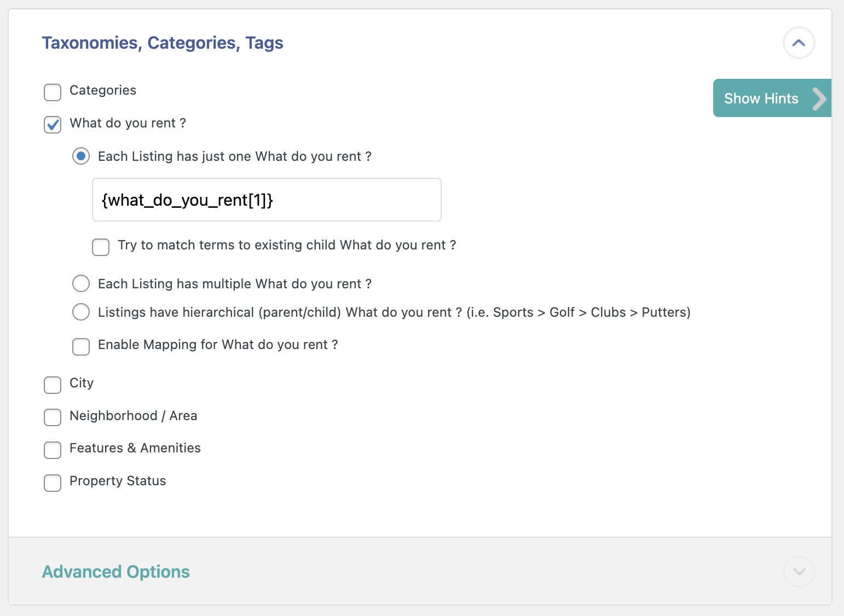Uncheck the What do you rent ? checkbox

[x=53, y=125]
